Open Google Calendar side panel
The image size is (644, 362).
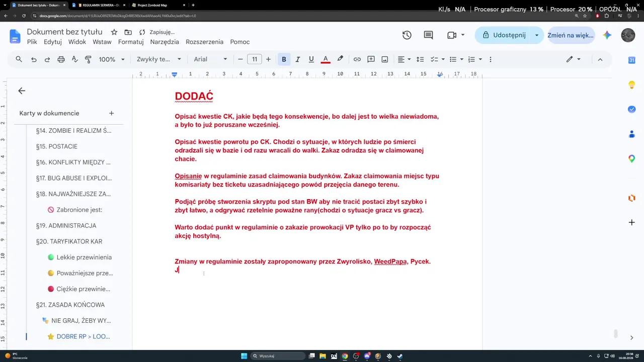(x=631, y=60)
